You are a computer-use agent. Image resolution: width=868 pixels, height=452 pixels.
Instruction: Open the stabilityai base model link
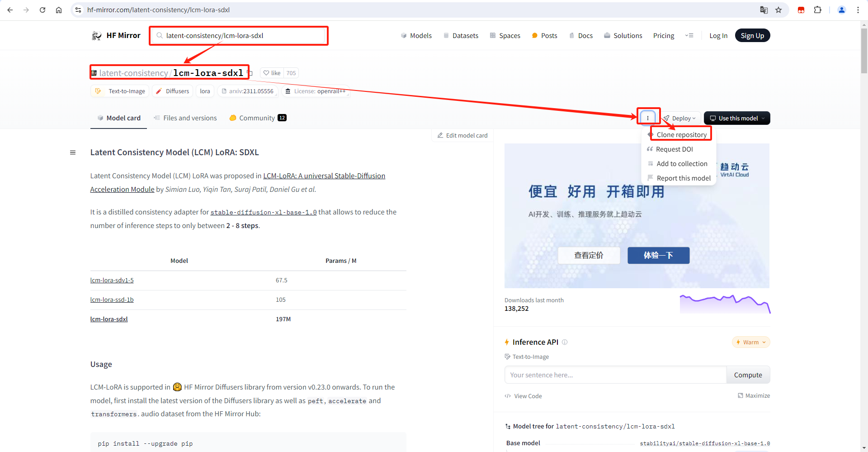pyautogui.click(x=705, y=443)
